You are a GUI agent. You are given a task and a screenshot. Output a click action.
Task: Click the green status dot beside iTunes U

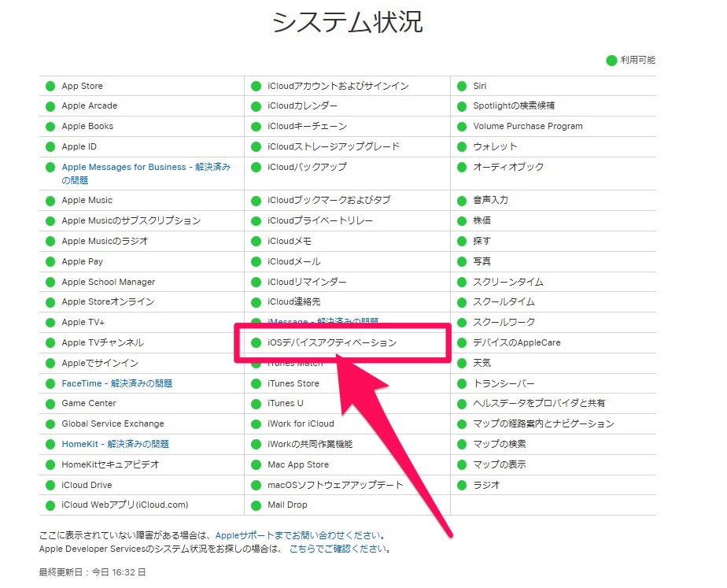256,404
